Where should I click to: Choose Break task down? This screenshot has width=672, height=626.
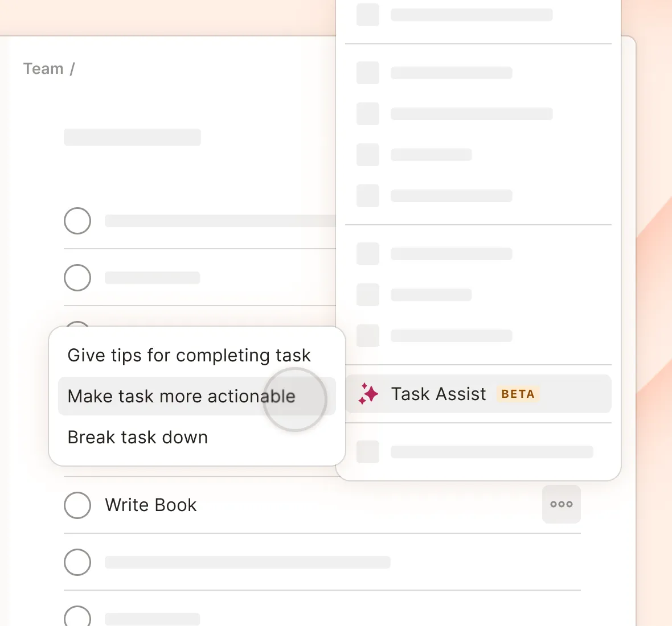coord(137,437)
